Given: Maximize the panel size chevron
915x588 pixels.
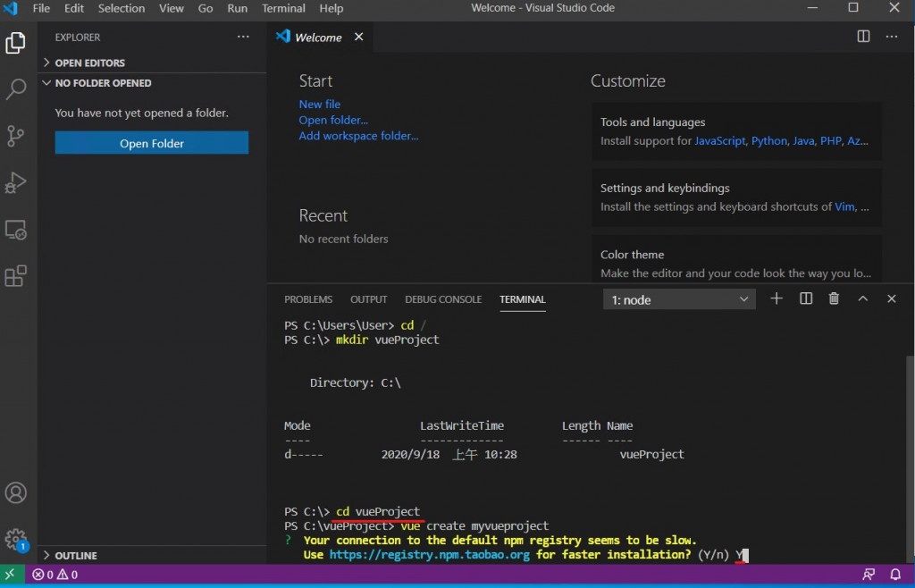Looking at the screenshot, I should pyautogui.click(x=863, y=298).
